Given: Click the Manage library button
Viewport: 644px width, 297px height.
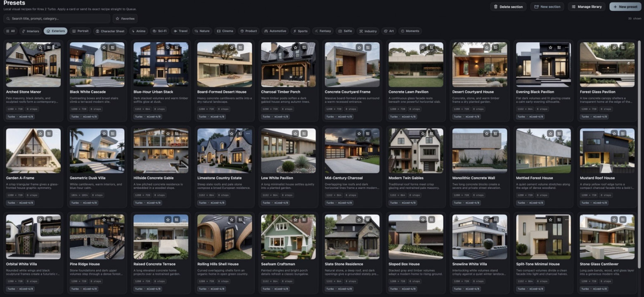Looking at the screenshot, I should click(587, 7).
